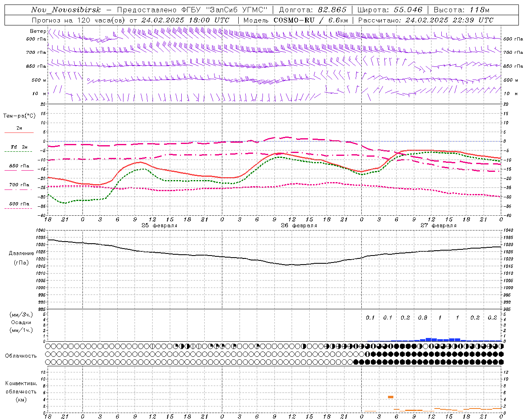Select the 850 гПа temperature legend line
Image resolution: width=525 pixels, height=420 pixels.
point(19,170)
